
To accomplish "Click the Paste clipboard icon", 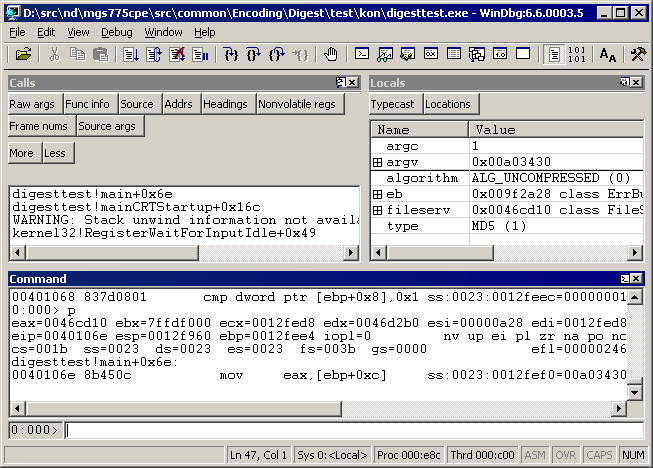I will pos(100,55).
